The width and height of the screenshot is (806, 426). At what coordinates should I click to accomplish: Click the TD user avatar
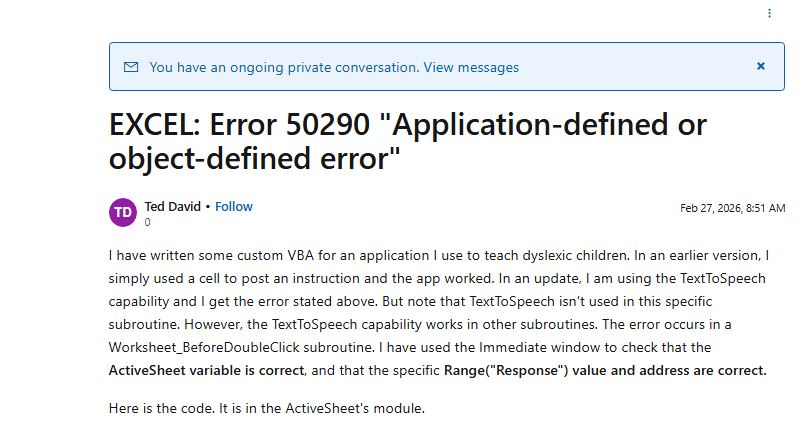(x=123, y=212)
